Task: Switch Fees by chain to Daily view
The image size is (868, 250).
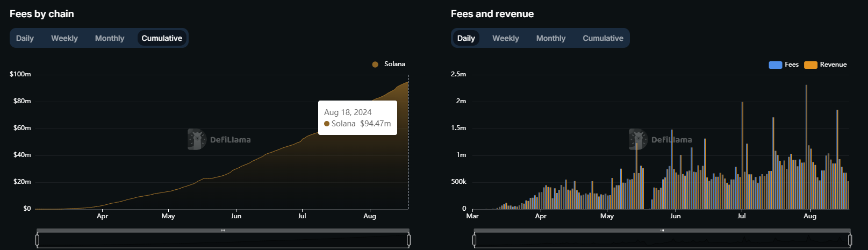Action: [25, 38]
